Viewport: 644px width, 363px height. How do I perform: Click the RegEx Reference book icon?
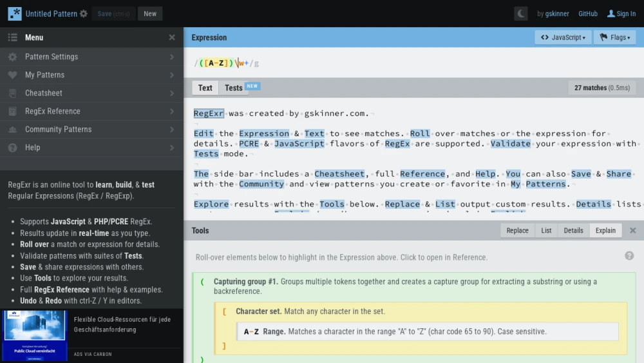(13, 111)
